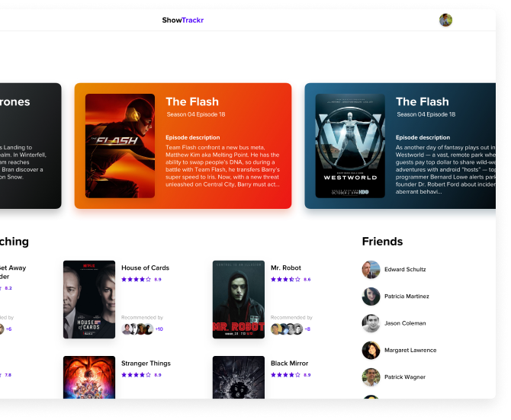Screen dimensions: 511x420
Task: Open the Westworld poster thumbnail
Action: point(350,146)
